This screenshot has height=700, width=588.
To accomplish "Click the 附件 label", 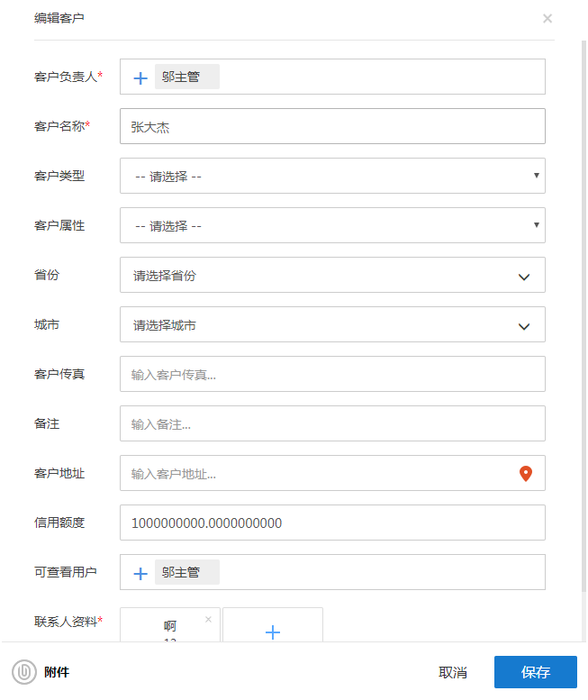I will click(57, 672).
